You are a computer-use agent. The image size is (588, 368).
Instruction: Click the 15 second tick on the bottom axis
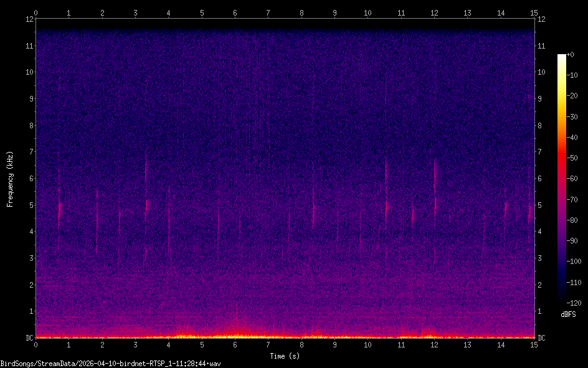[x=533, y=344]
